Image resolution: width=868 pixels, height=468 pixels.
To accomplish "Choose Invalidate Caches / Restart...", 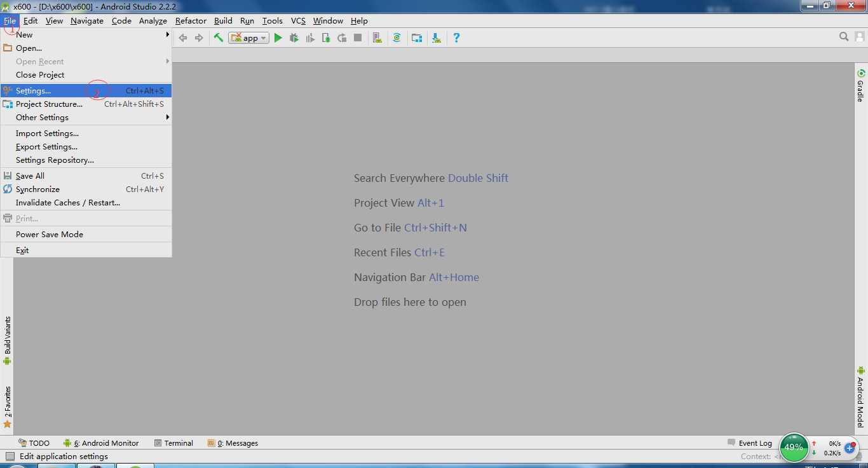I will (86, 203).
